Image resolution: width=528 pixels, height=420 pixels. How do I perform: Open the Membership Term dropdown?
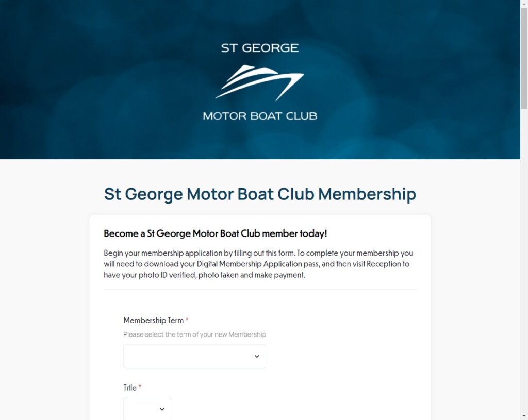click(194, 356)
